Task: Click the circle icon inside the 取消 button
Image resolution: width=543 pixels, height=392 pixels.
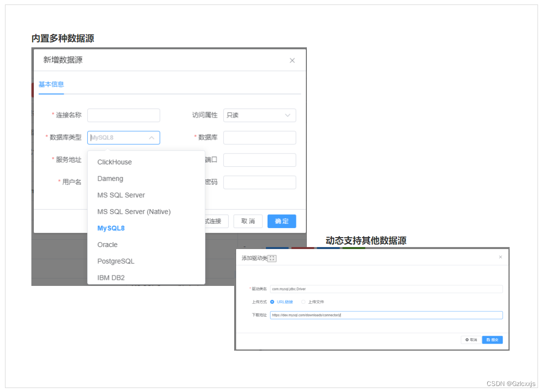Action: pyautogui.click(x=467, y=340)
